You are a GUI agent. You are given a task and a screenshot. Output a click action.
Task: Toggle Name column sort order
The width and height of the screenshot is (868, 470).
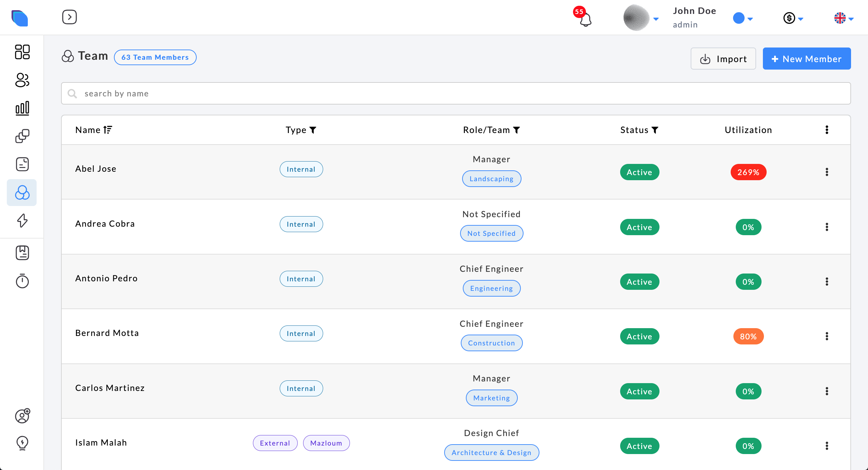click(108, 130)
